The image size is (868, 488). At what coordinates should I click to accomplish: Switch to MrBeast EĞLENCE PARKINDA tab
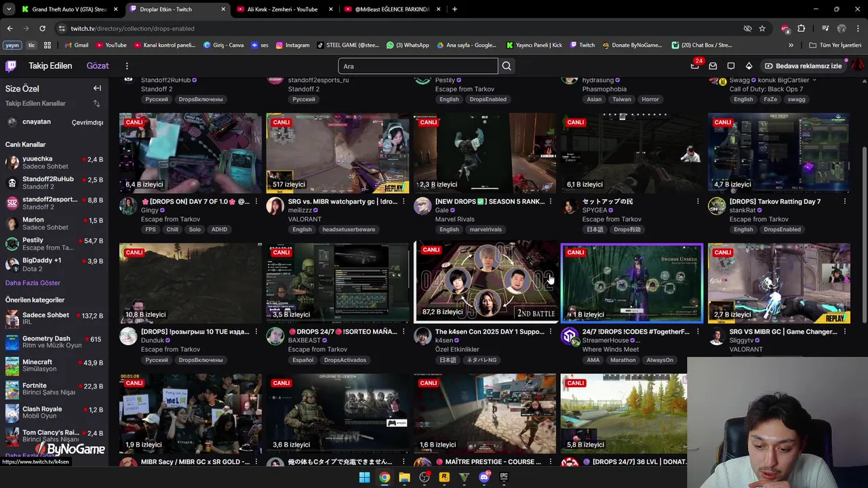[x=392, y=9]
